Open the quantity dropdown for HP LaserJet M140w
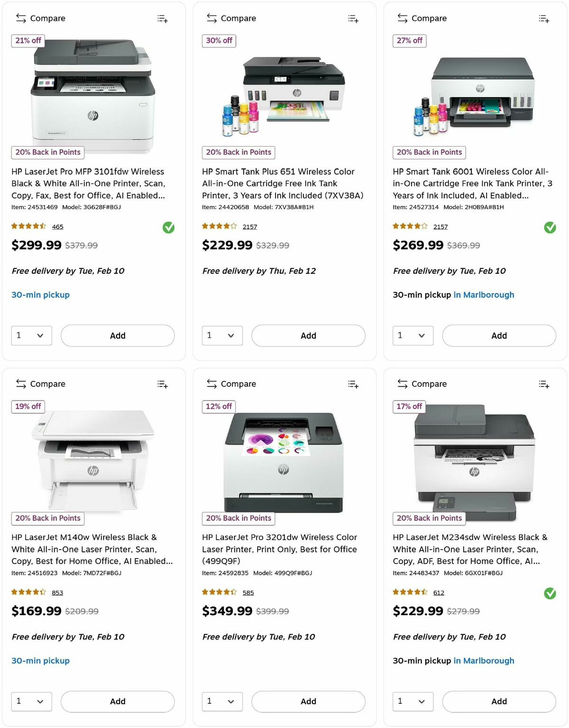Image resolution: width=569 pixels, height=728 pixels. 31,701
